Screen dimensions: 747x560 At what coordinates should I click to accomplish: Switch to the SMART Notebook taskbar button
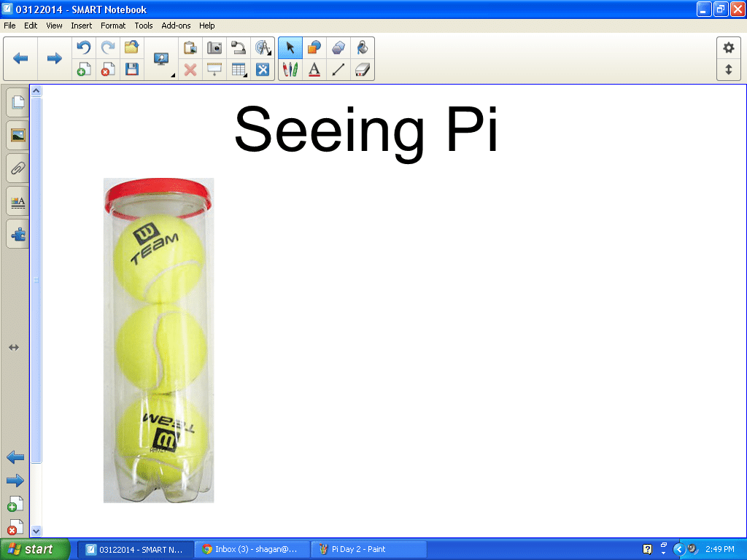(135, 550)
